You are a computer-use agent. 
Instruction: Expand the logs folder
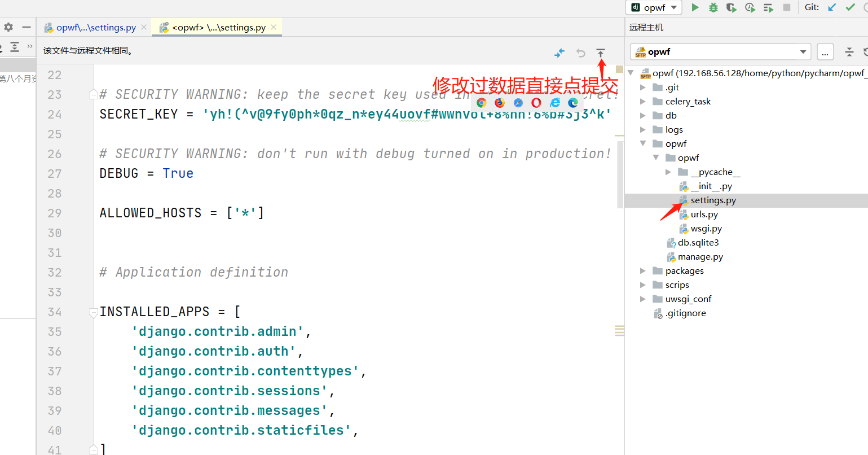coord(643,129)
